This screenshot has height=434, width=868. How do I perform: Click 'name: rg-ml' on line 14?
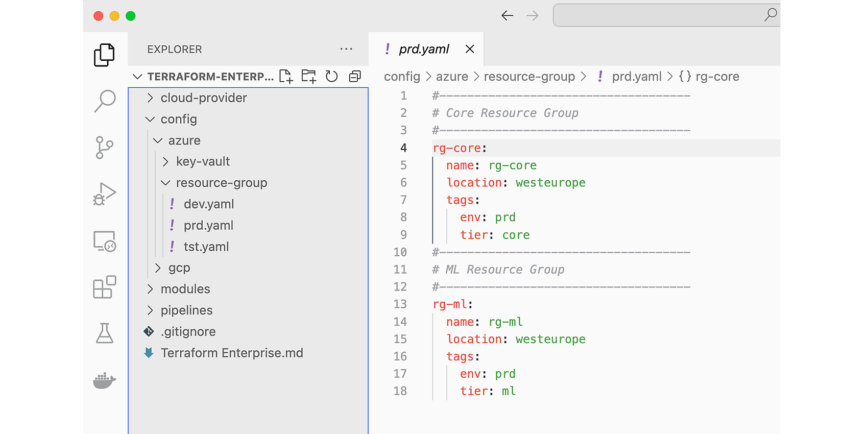(485, 322)
